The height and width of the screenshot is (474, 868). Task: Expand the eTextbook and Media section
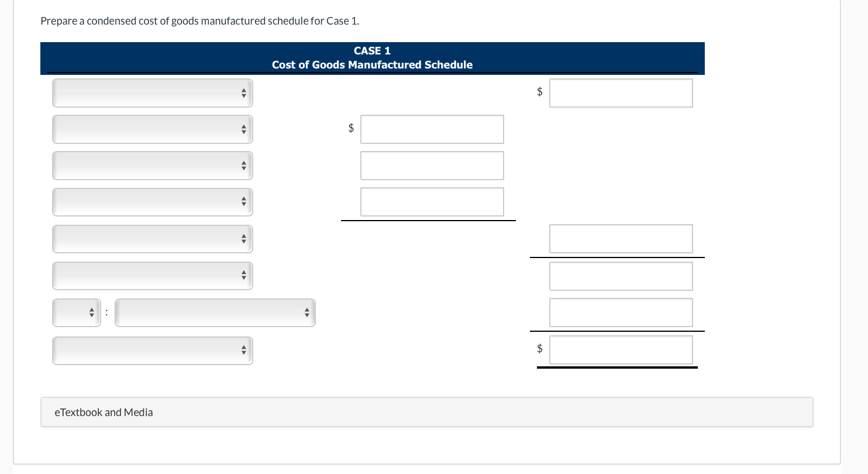click(x=104, y=412)
